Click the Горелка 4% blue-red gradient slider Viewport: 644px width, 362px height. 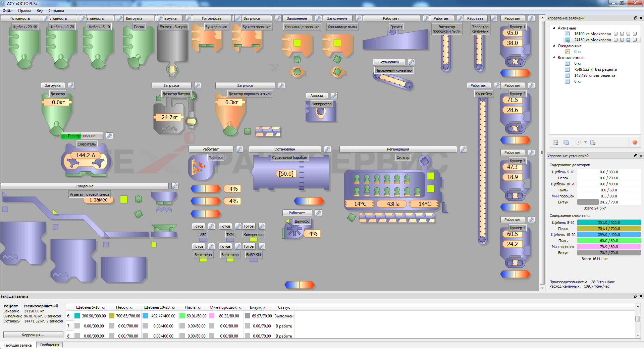coord(206,189)
